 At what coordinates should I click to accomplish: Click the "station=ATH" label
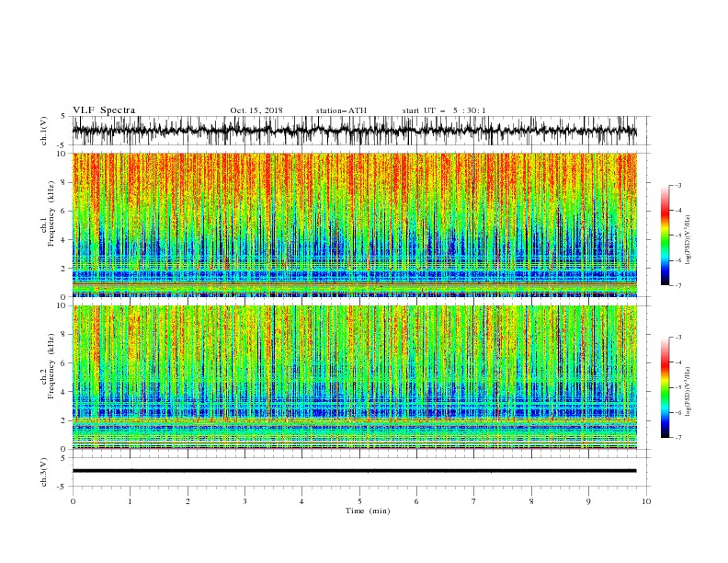pyautogui.click(x=341, y=110)
